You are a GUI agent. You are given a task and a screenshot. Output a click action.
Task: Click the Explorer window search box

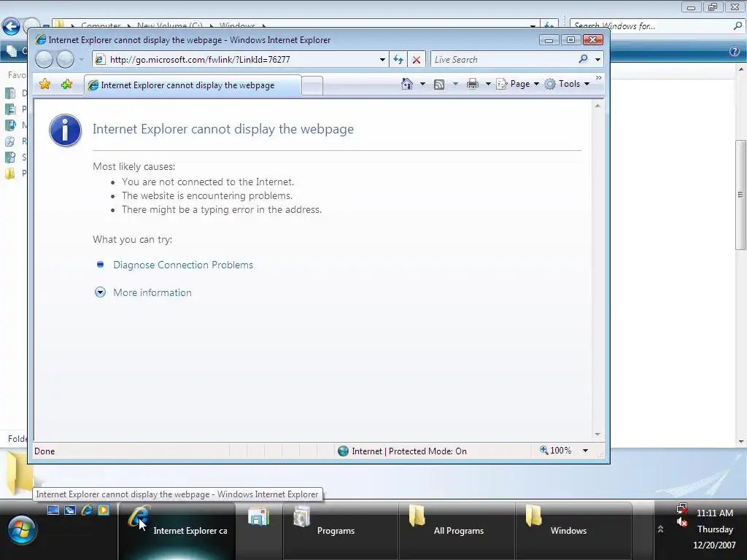(x=650, y=26)
